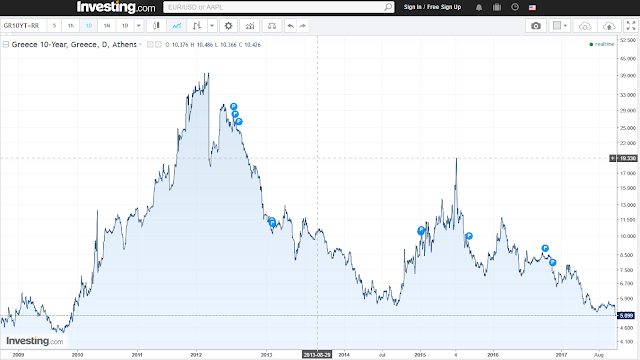Take a chart snapshot with the camera icon
640x360 pixels.
tap(536, 26)
